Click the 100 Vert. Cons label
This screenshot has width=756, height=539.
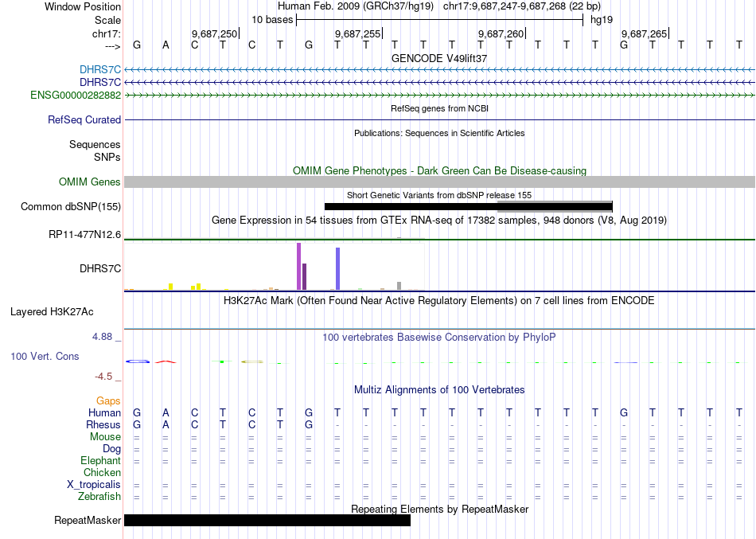(x=45, y=356)
